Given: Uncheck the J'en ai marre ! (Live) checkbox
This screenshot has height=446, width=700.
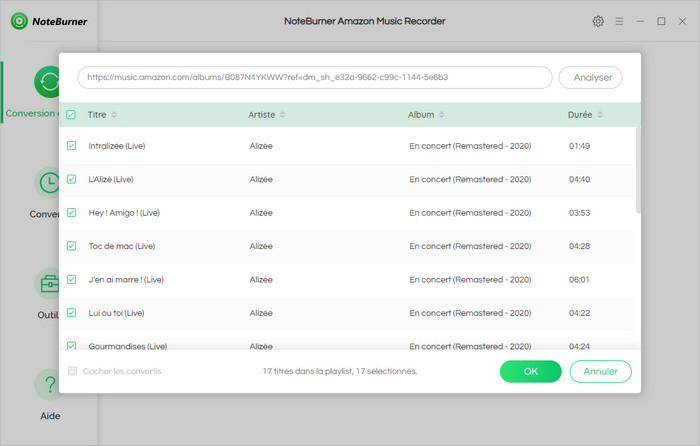Looking at the screenshot, I should [71, 279].
